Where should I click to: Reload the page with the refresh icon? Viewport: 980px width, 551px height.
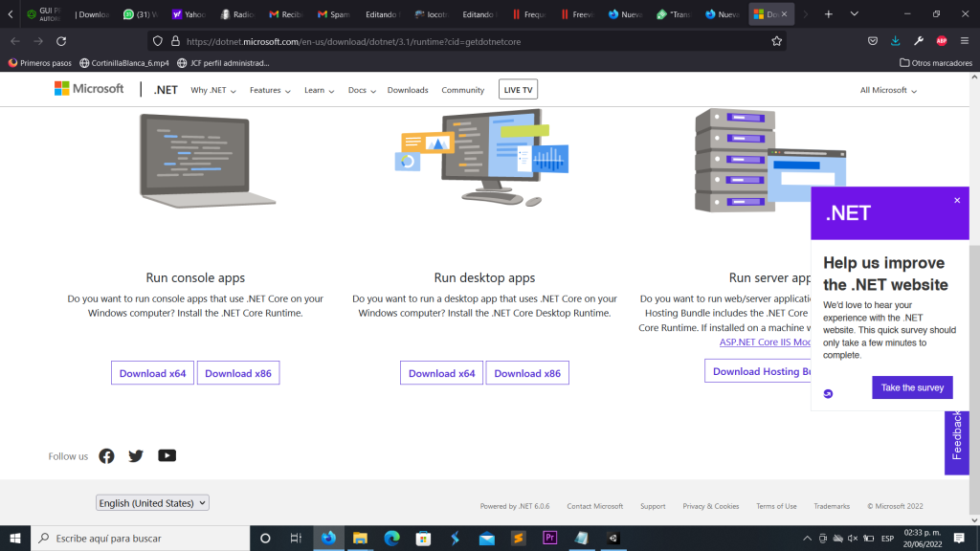[61, 41]
